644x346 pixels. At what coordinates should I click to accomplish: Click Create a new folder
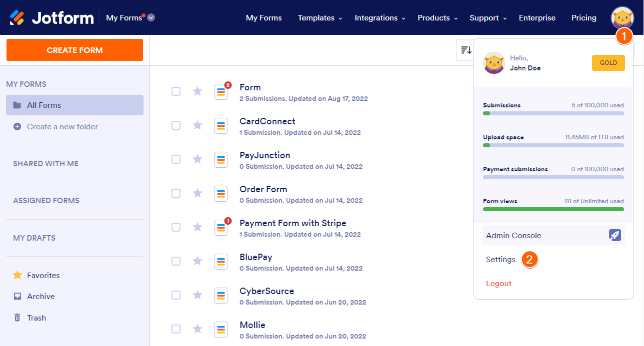coord(62,127)
